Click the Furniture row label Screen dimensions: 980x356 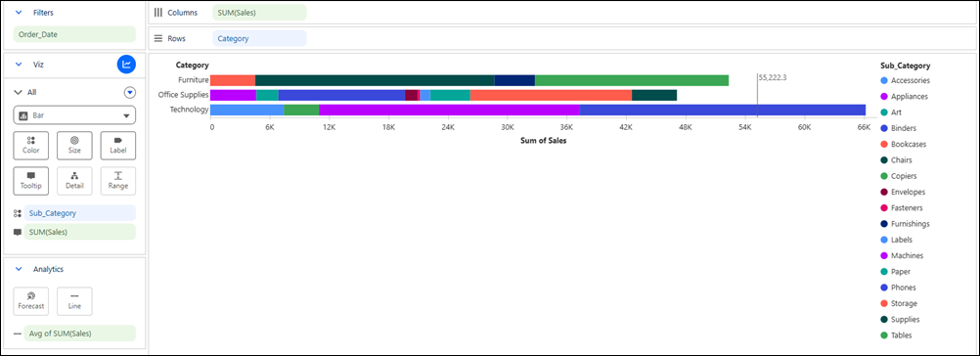pos(193,80)
